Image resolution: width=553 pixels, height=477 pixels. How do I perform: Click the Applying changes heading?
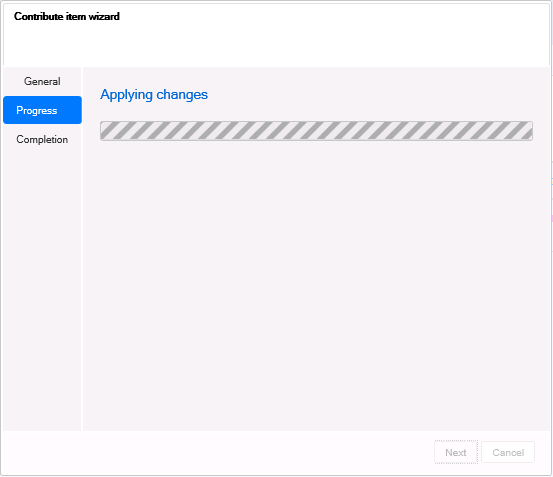tap(154, 94)
